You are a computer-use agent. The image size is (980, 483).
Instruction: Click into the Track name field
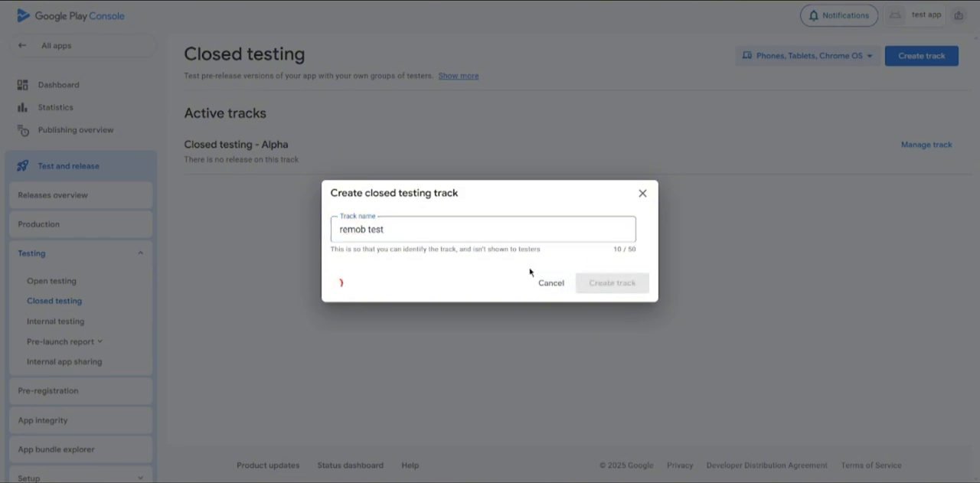[483, 230]
